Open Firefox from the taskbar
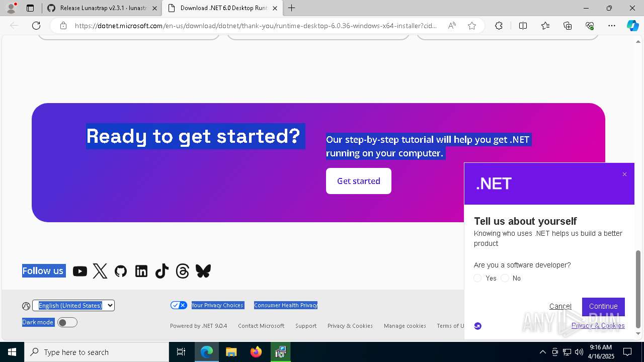The height and width of the screenshot is (362, 644). coord(256,352)
